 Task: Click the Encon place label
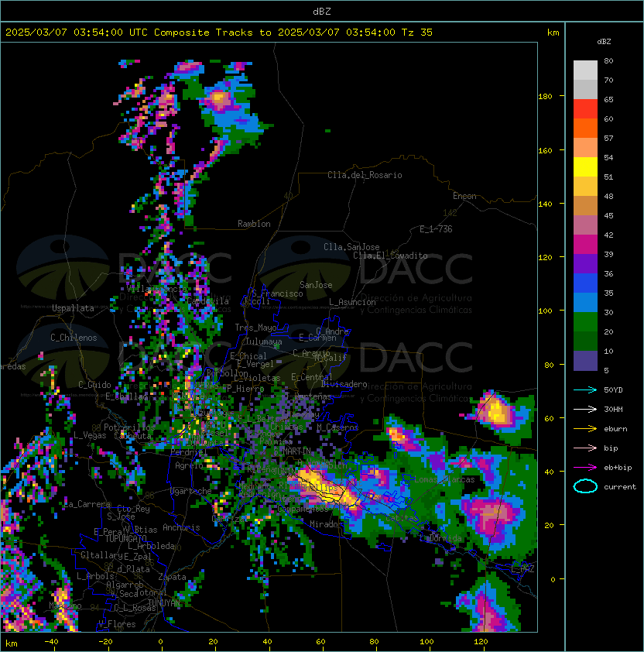click(464, 196)
